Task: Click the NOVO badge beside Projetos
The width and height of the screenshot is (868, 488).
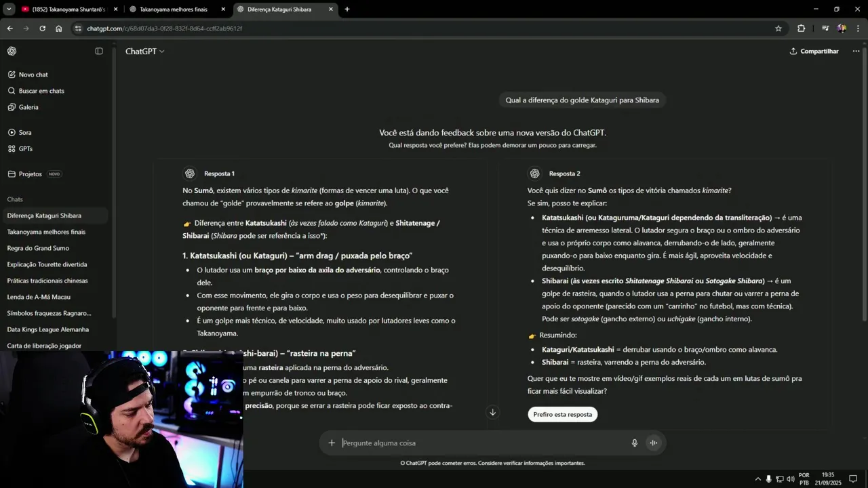Action: coord(54,174)
